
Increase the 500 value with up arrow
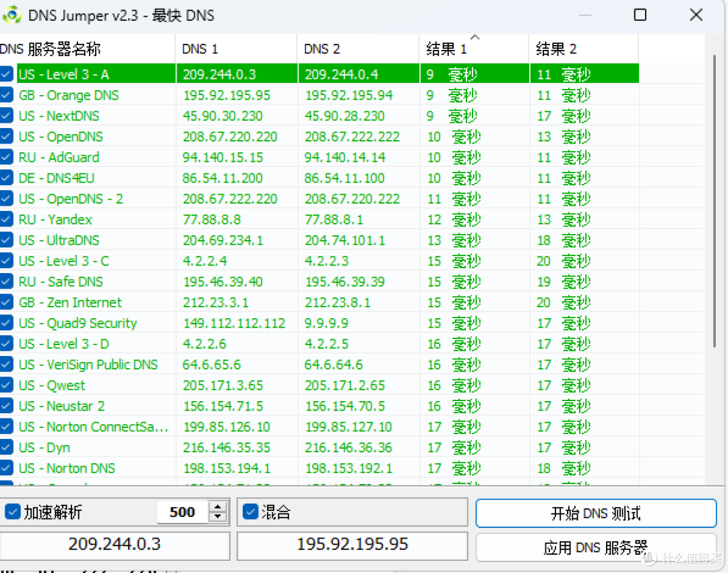pyautogui.click(x=217, y=506)
